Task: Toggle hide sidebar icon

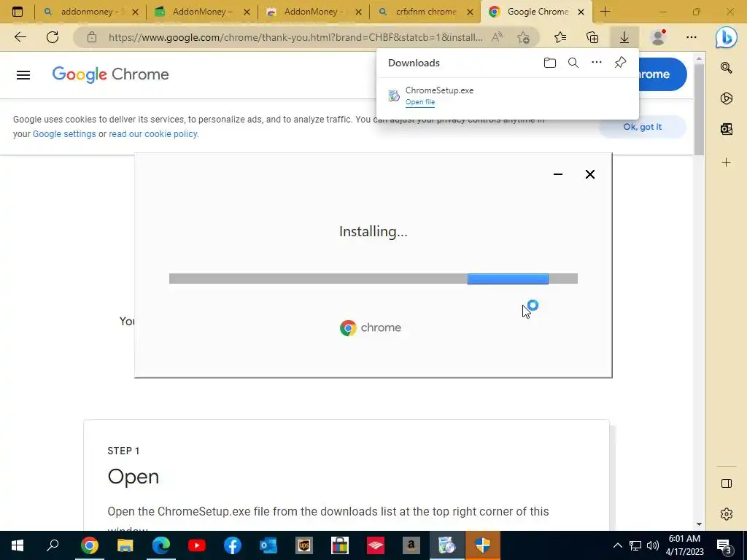Action: pyautogui.click(x=726, y=483)
